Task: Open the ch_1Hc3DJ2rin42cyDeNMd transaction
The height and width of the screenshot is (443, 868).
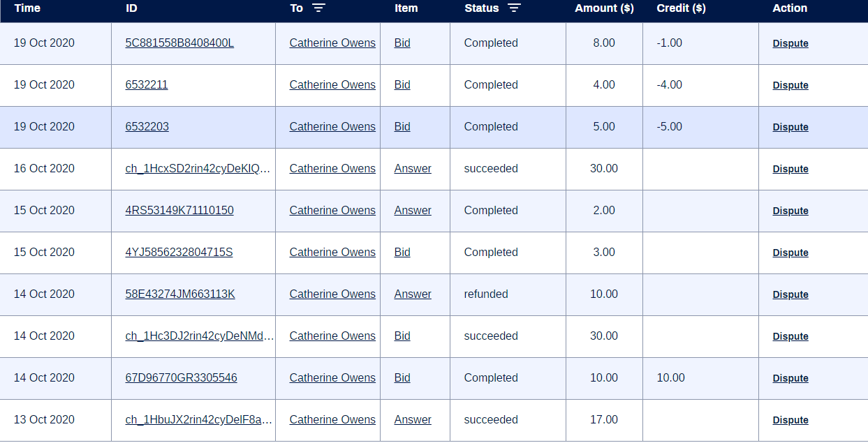Action: tap(200, 336)
